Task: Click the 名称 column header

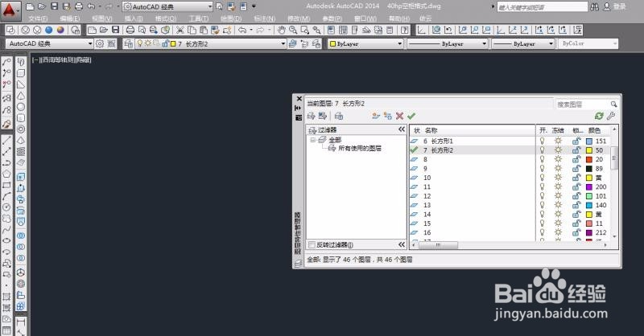Action: point(431,130)
